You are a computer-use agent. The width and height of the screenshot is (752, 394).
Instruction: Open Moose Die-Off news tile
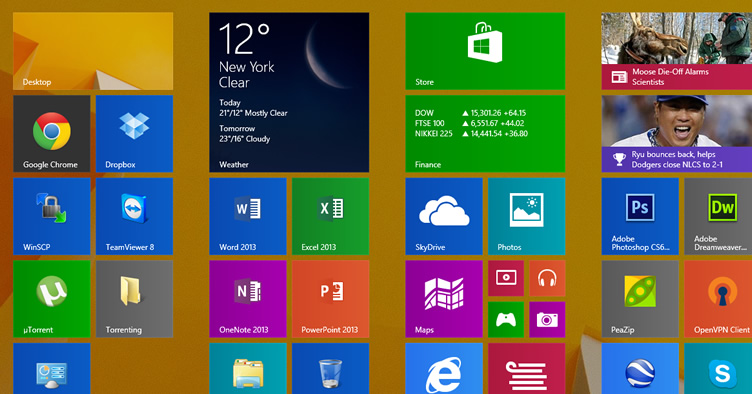677,51
